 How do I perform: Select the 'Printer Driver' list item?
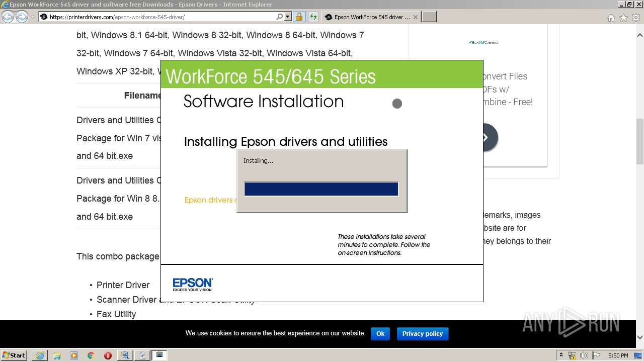(123, 285)
